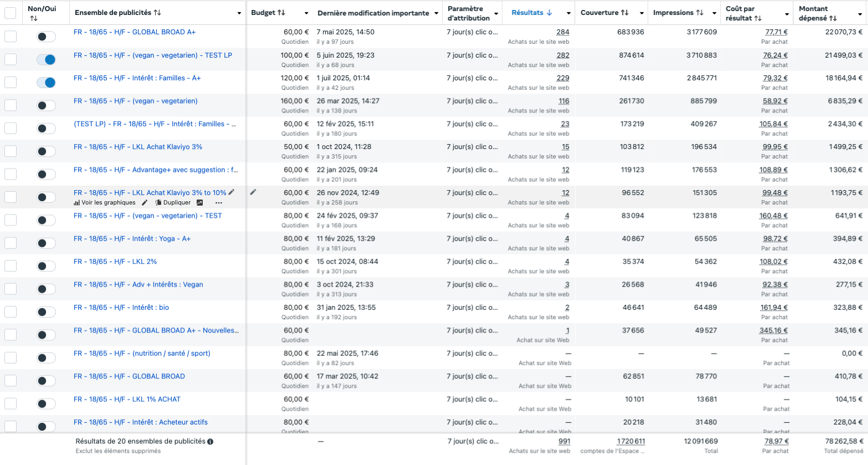Image resolution: width=868 pixels, height=465 pixels.
Task: Click coverage value 874 614
Action: 631,55
